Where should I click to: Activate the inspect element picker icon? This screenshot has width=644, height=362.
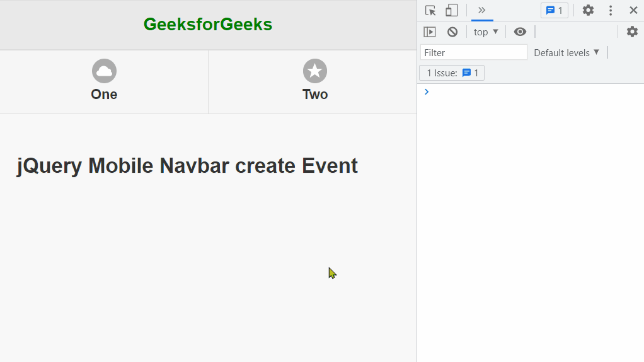pos(430,10)
